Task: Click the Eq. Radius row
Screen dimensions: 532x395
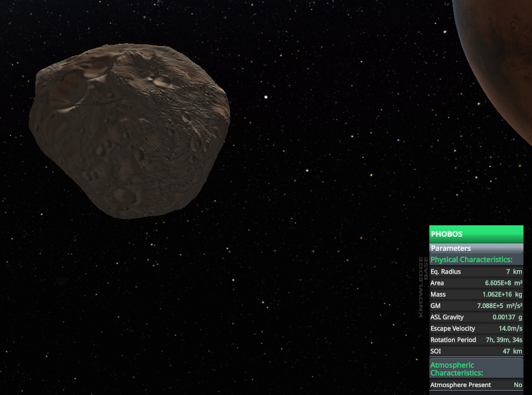Action: coord(476,271)
